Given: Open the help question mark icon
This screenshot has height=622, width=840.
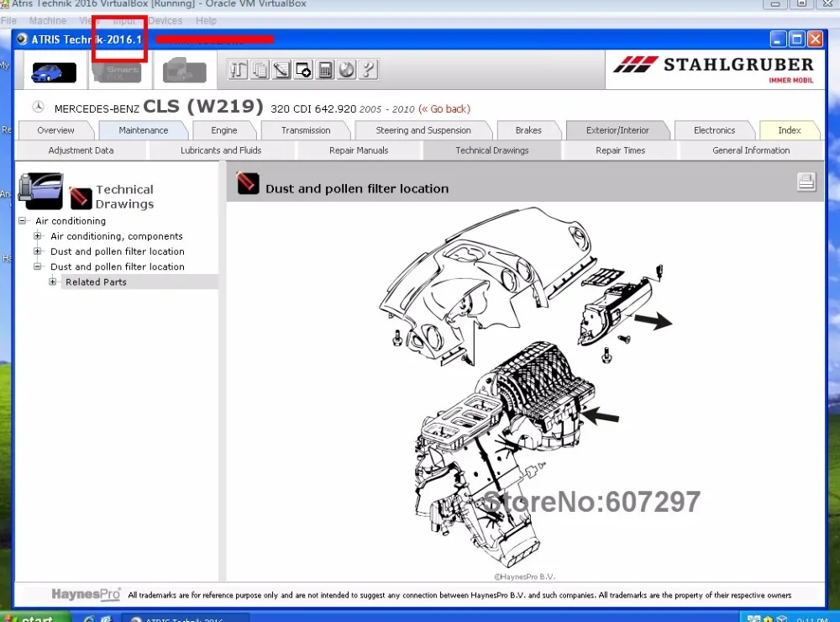Looking at the screenshot, I should click(x=368, y=70).
